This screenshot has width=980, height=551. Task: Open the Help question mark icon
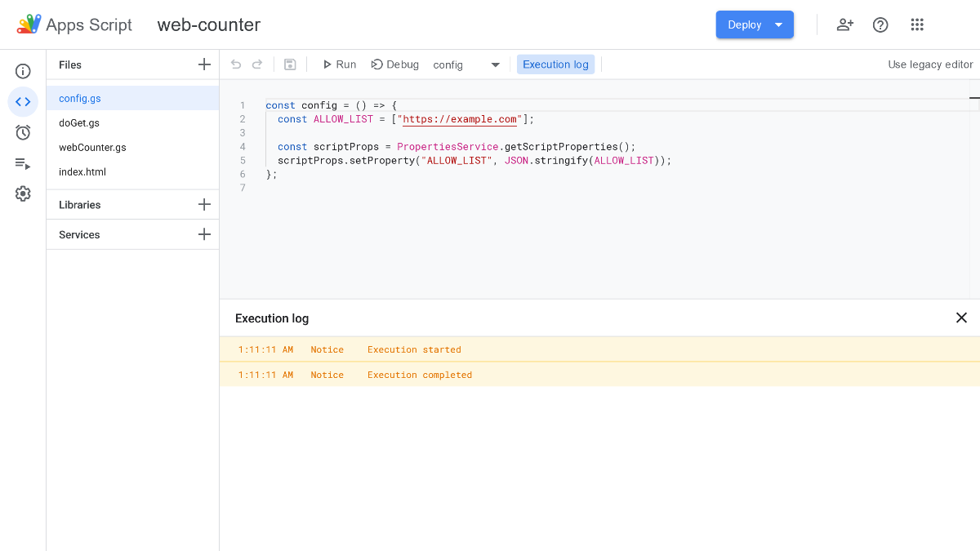click(880, 24)
